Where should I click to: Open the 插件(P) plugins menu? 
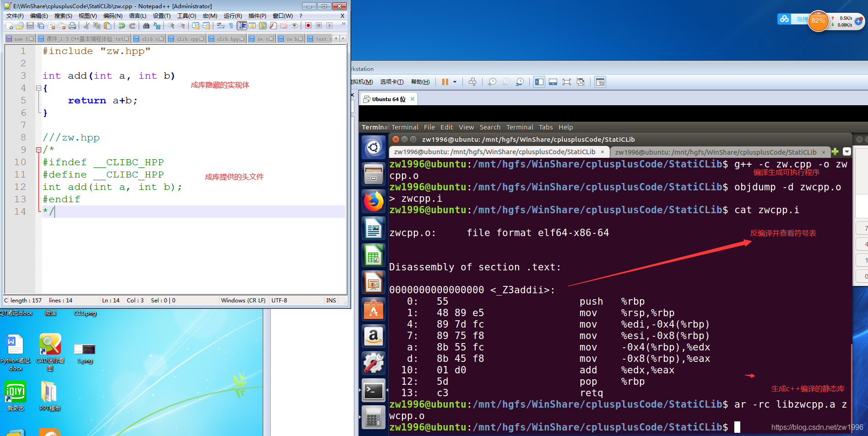[x=257, y=16]
